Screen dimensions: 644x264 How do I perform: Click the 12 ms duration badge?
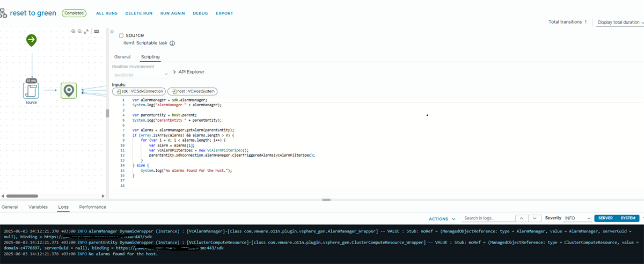tap(31, 80)
